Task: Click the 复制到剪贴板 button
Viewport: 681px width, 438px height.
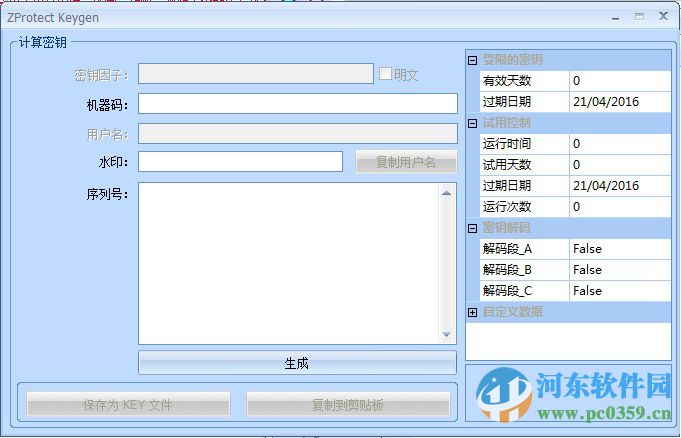Action: pos(348,405)
